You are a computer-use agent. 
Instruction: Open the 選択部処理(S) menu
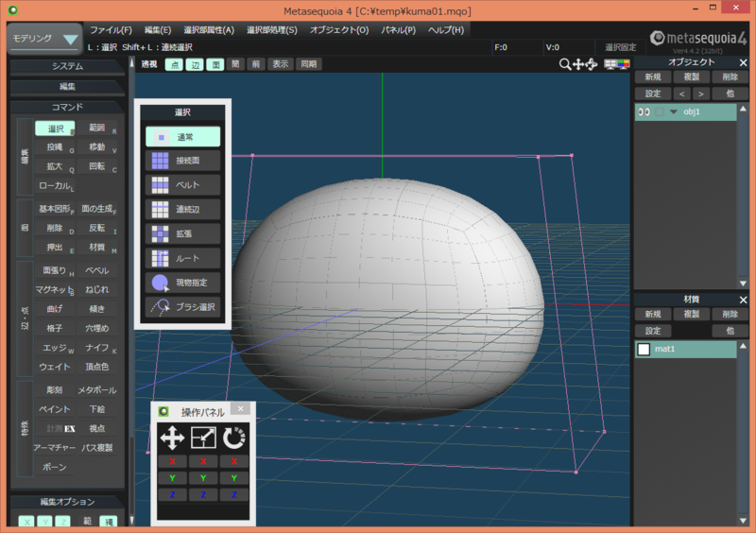pos(272,30)
